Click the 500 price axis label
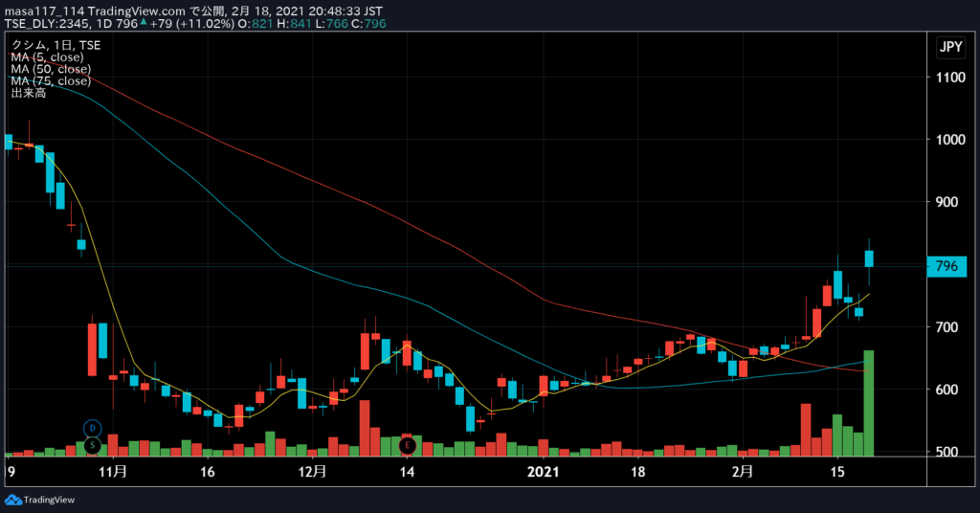 click(947, 452)
